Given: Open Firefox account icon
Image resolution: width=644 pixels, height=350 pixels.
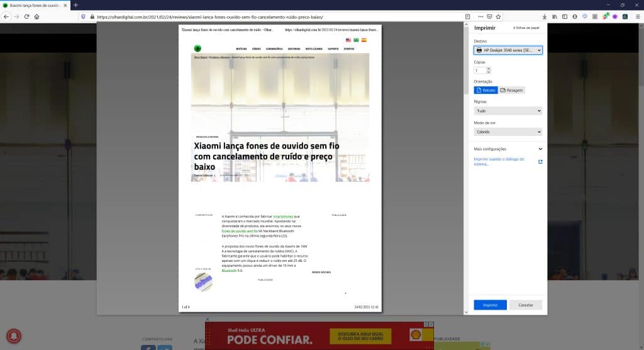Looking at the screenshot, I should pos(575,17).
